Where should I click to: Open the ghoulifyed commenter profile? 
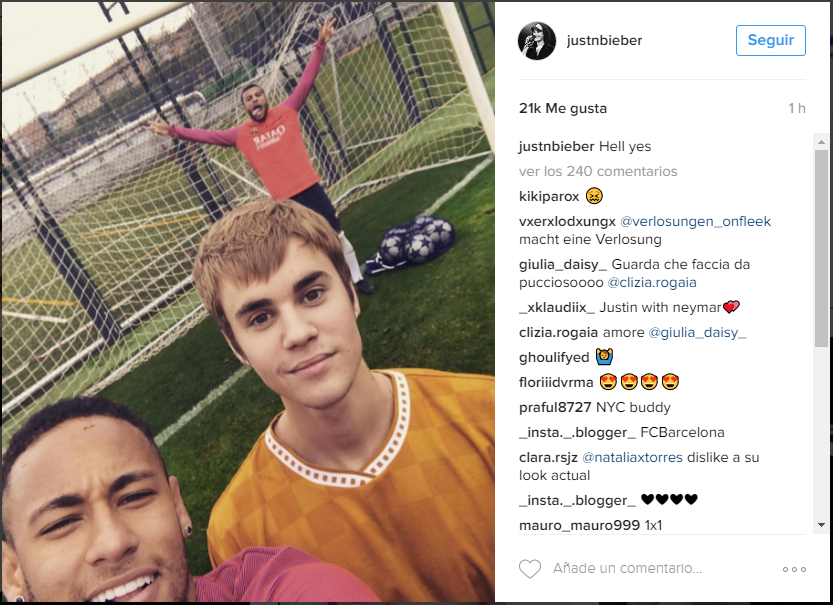click(554, 357)
